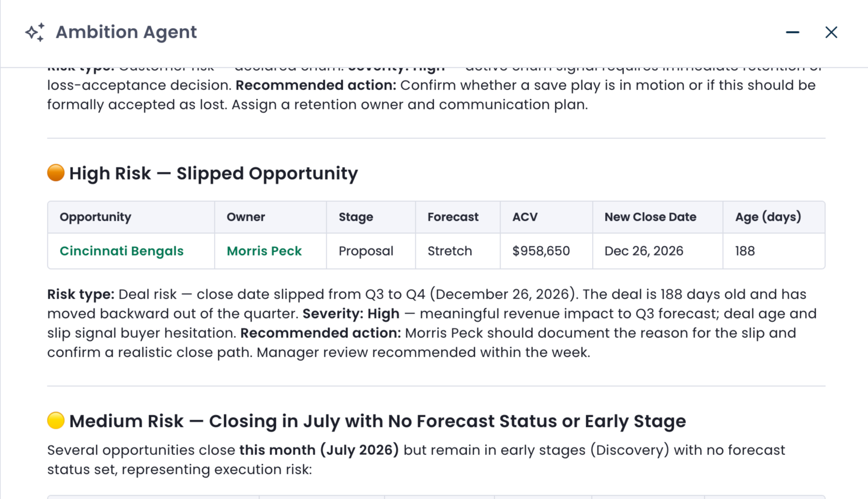
Task: Close the Ambition Agent panel
Action: click(x=831, y=32)
